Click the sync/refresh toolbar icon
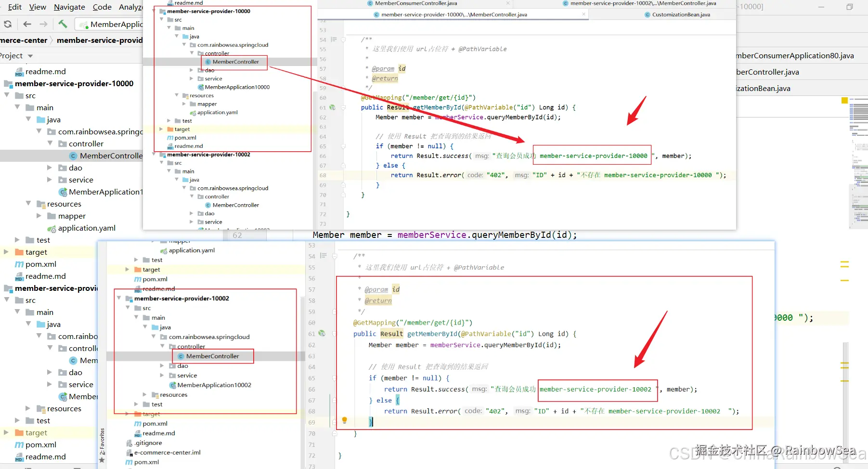 (8, 24)
